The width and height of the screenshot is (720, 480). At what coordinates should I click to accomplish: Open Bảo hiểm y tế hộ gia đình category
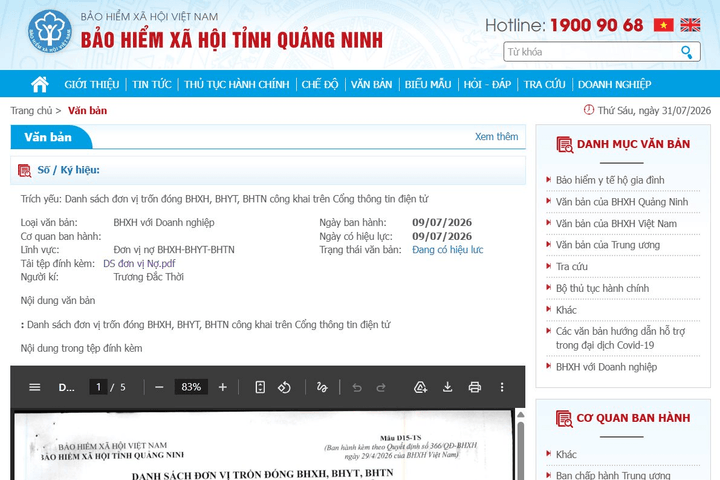coord(610,180)
